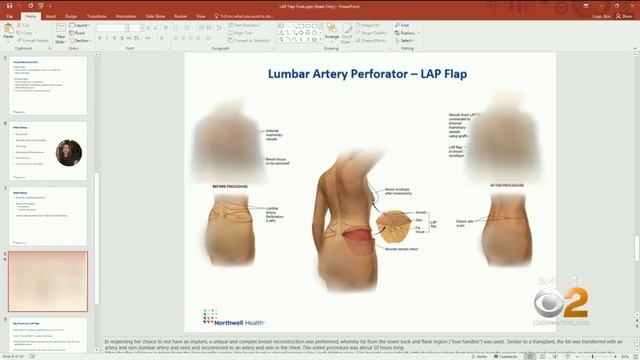
Task: Switch to the View tab
Action: pyautogui.click(x=200, y=16)
